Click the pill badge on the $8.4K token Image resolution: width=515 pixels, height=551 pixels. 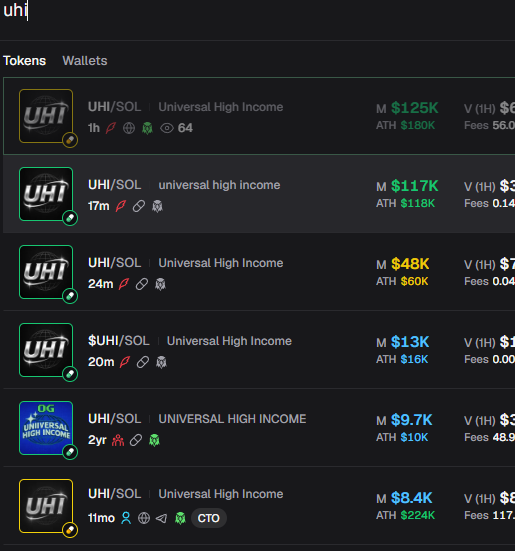pos(70,530)
